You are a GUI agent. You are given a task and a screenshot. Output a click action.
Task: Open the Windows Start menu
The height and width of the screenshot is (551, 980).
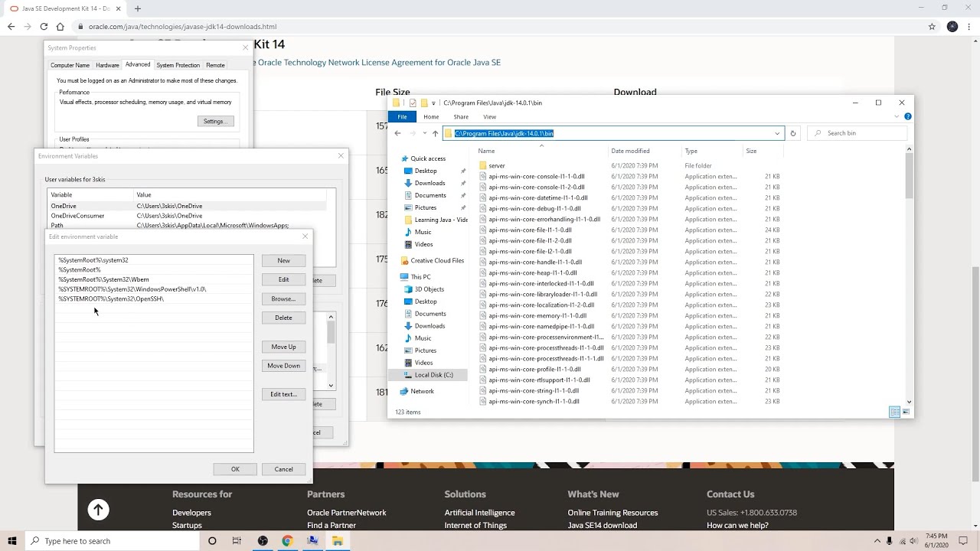[12, 541]
